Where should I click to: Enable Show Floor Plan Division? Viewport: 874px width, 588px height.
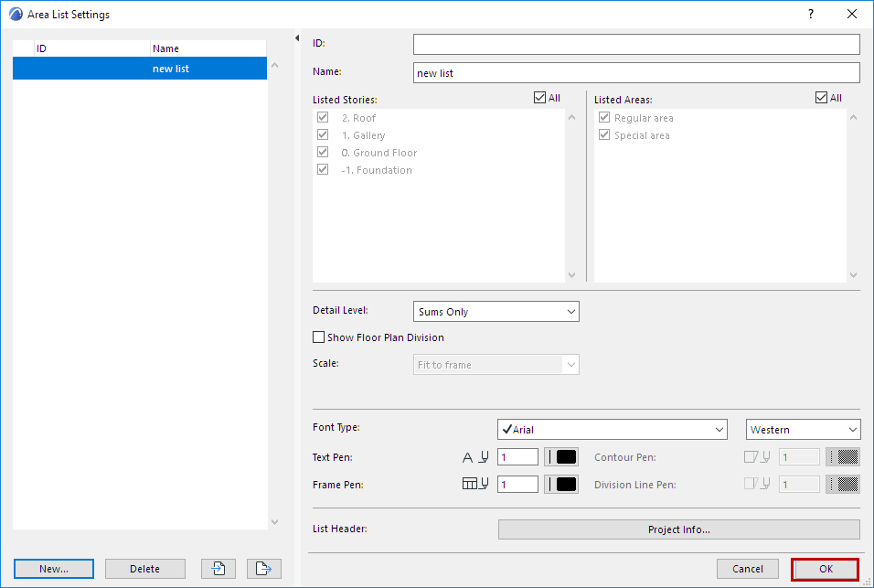pyautogui.click(x=319, y=337)
